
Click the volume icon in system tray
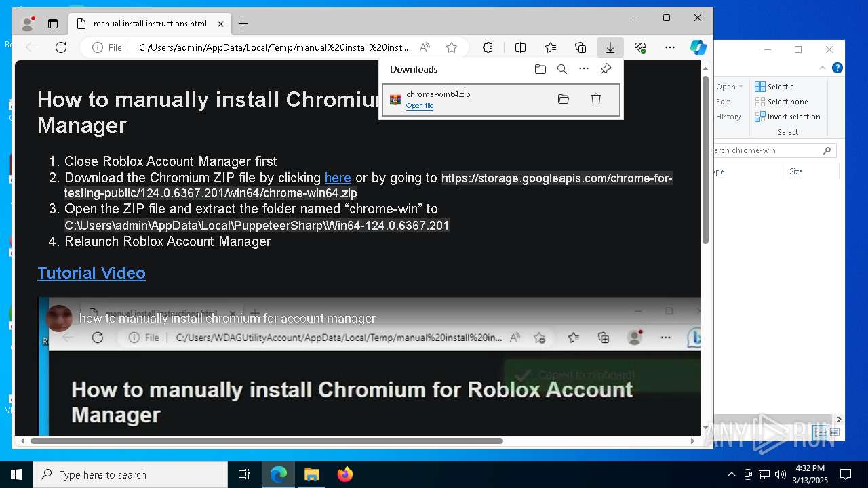click(x=781, y=474)
